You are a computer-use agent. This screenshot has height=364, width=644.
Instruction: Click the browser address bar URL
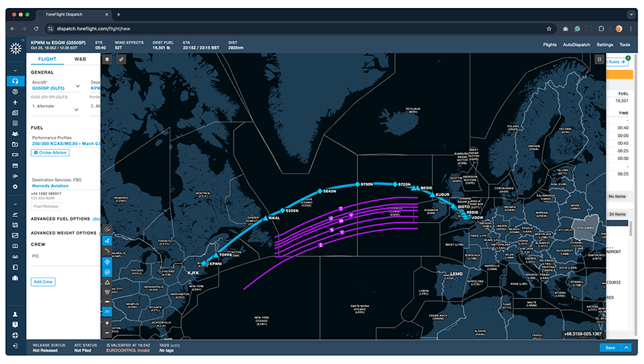[93, 29]
